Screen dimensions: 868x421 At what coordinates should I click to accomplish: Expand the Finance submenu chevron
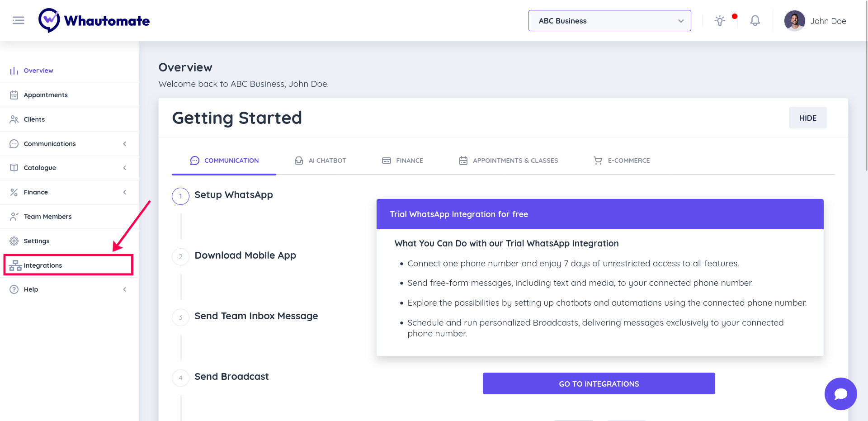125,192
